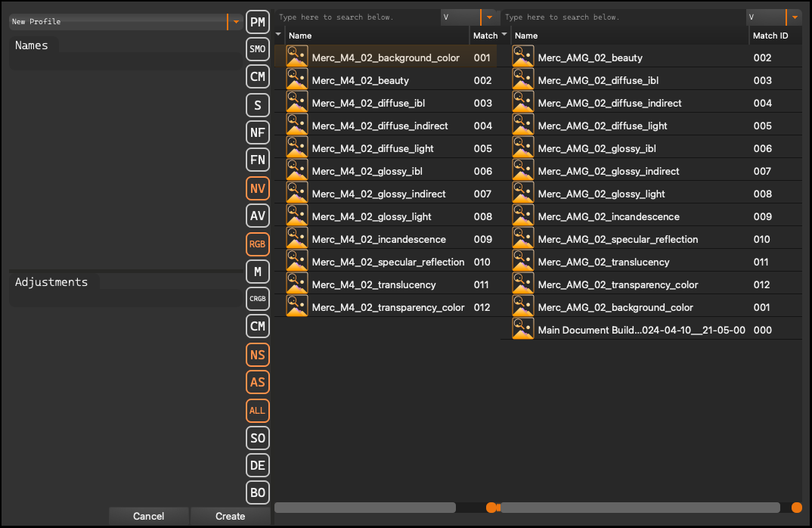The width and height of the screenshot is (812, 528).
Task: Click the image icon beside Merc_M4_02_glossy_ibl
Action: [296, 171]
